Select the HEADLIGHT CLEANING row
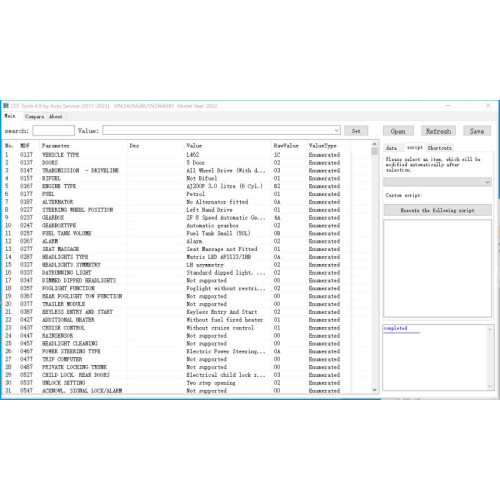Image resolution: width=500 pixels, height=500 pixels. coord(187,343)
